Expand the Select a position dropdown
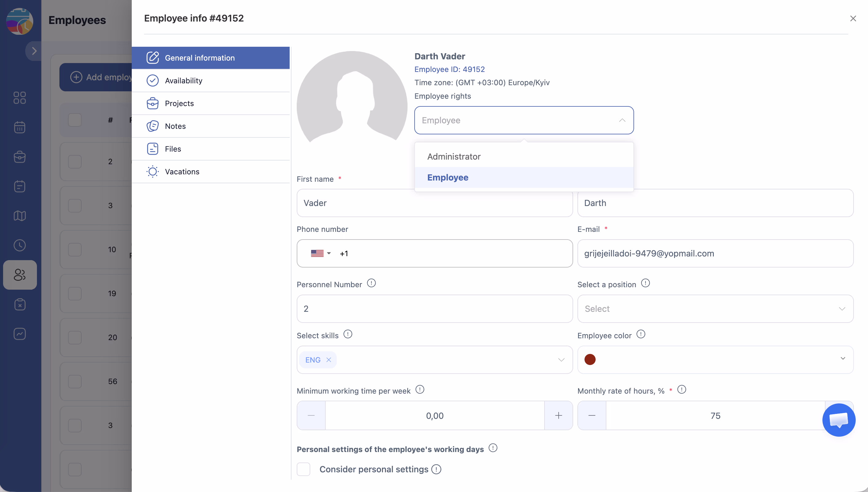The image size is (868, 492). (x=715, y=309)
